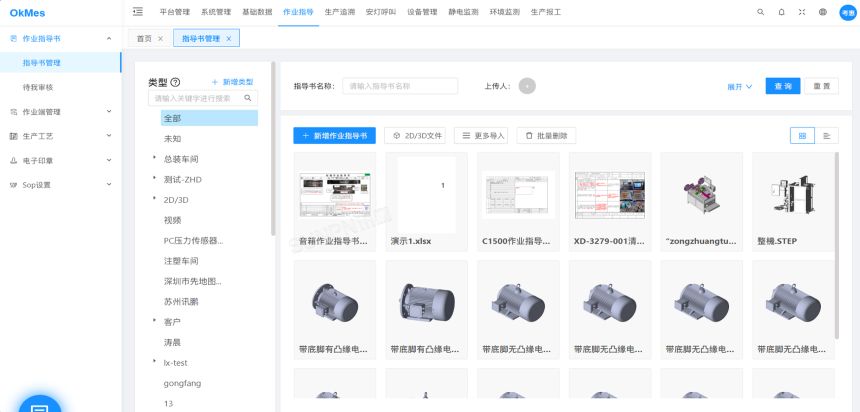
Task: Open the 设备管理 top menu
Action: pyautogui.click(x=422, y=12)
